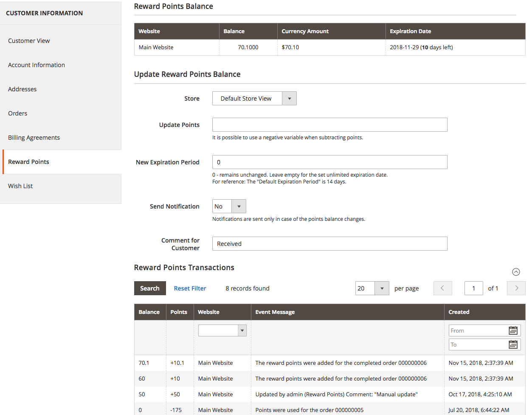The image size is (532, 415).
Task: Select 'Jul 20, 2018, 6:44:22 AM' date
Action: [479, 410]
